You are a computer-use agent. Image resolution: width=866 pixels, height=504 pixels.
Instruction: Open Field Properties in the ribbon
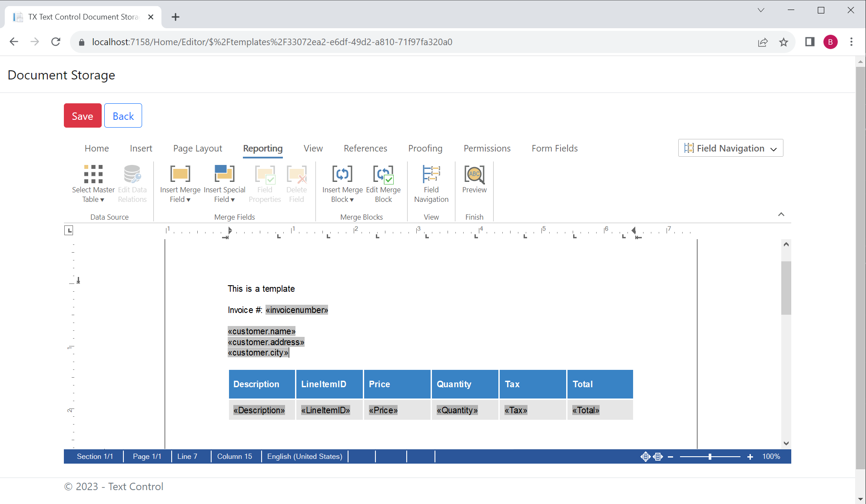(265, 175)
